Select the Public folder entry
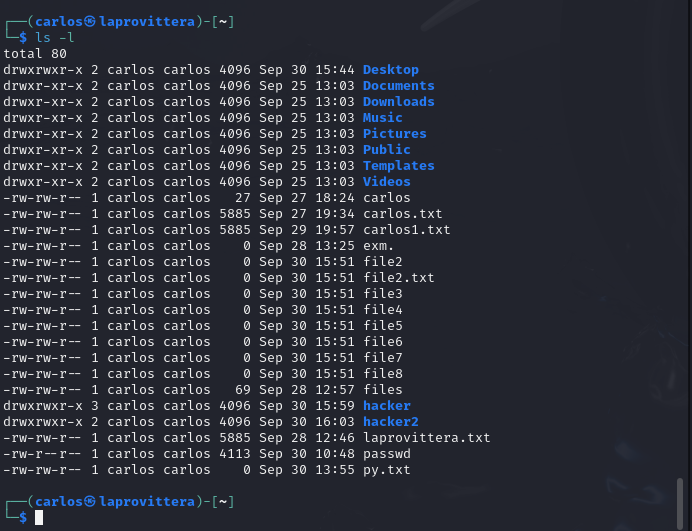The height and width of the screenshot is (531, 692). [x=387, y=150]
